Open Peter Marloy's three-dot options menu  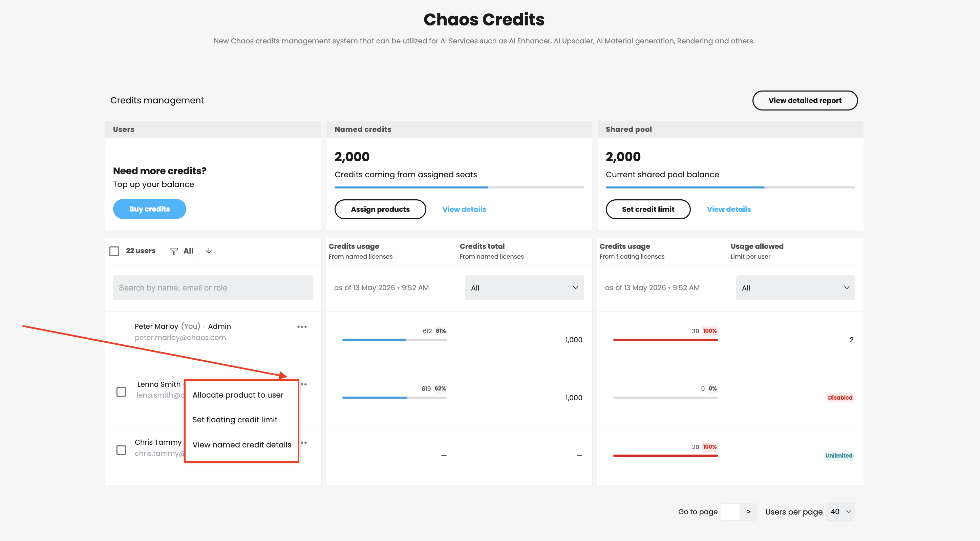302,327
